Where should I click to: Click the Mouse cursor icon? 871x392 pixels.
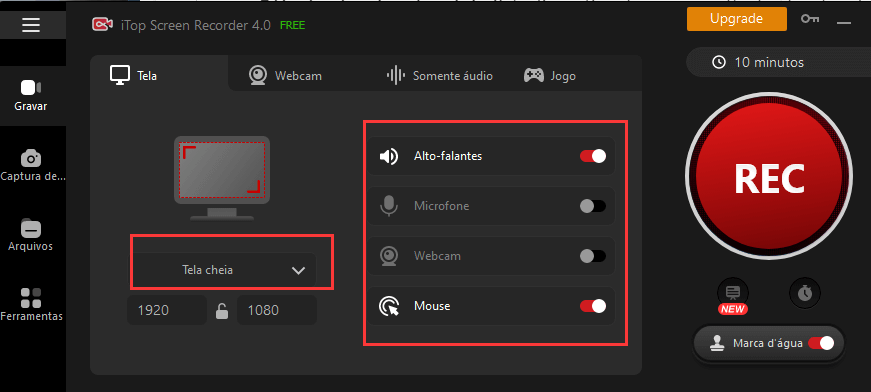[389, 306]
